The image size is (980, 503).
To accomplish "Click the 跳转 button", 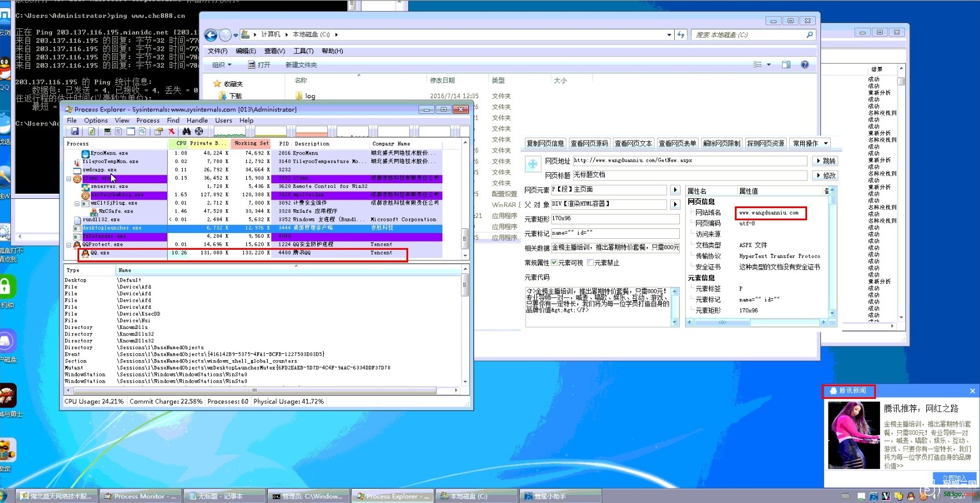I will 825,161.
